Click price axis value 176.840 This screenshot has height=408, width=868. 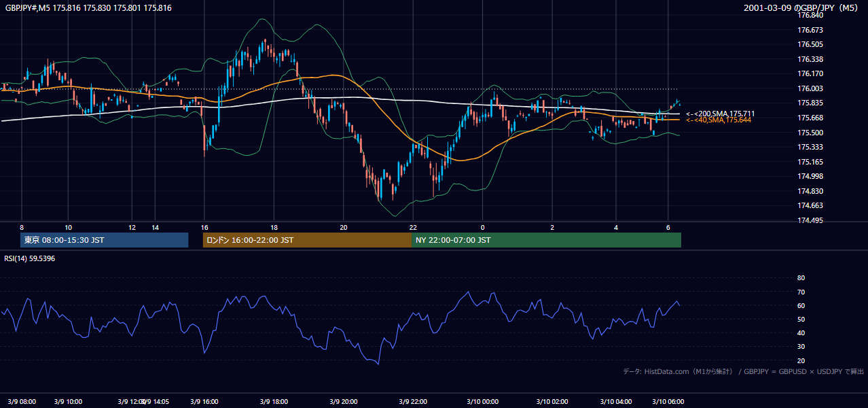[811, 16]
